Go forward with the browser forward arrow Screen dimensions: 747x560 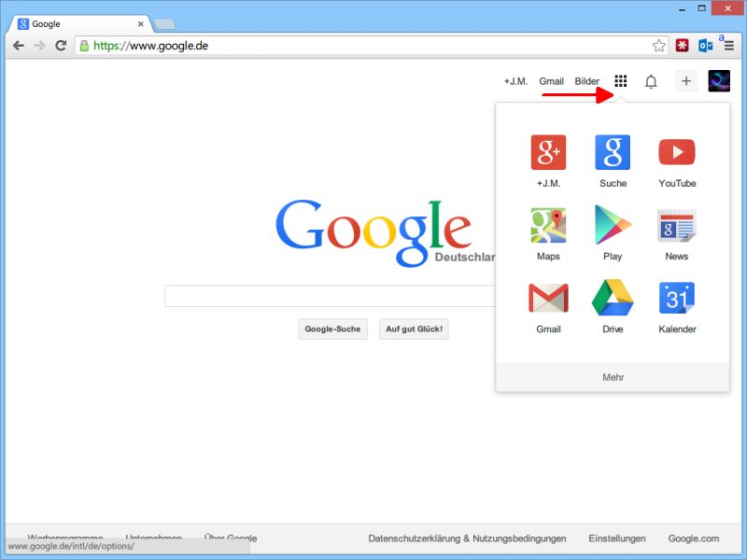tap(39, 46)
